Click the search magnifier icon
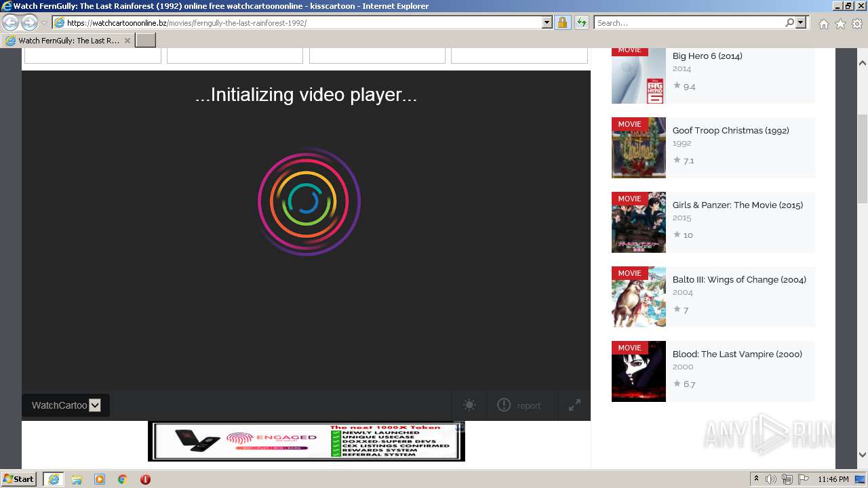This screenshot has height=488, width=868. point(789,23)
